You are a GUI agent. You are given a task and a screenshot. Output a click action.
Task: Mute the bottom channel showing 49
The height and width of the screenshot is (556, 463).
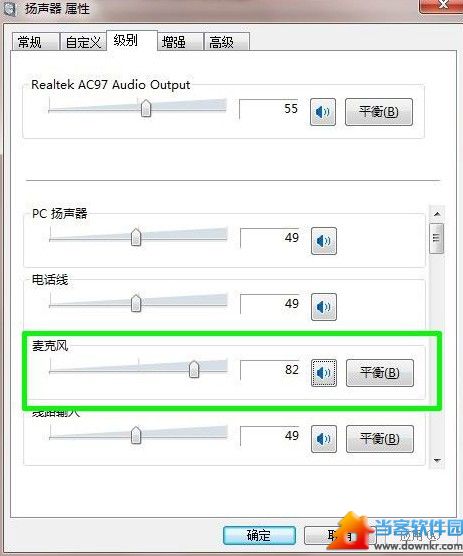click(324, 439)
